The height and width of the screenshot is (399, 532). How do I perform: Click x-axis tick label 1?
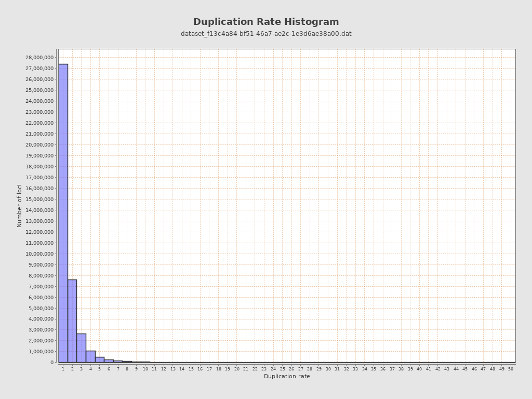tap(63, 369)
